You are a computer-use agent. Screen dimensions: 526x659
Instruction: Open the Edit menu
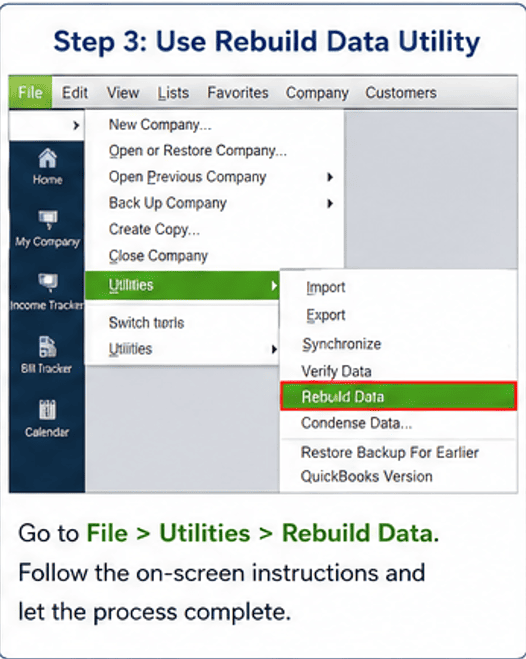coord(75,92)
